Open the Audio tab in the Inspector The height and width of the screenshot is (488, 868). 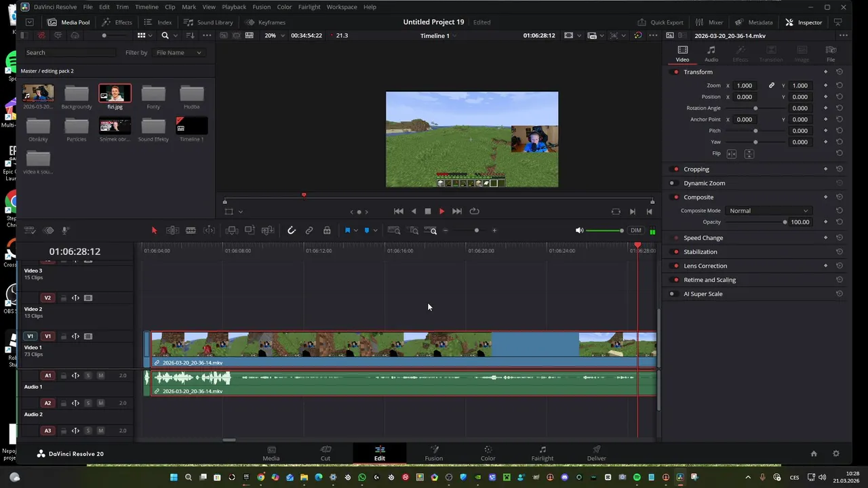[x=711, y=54]
